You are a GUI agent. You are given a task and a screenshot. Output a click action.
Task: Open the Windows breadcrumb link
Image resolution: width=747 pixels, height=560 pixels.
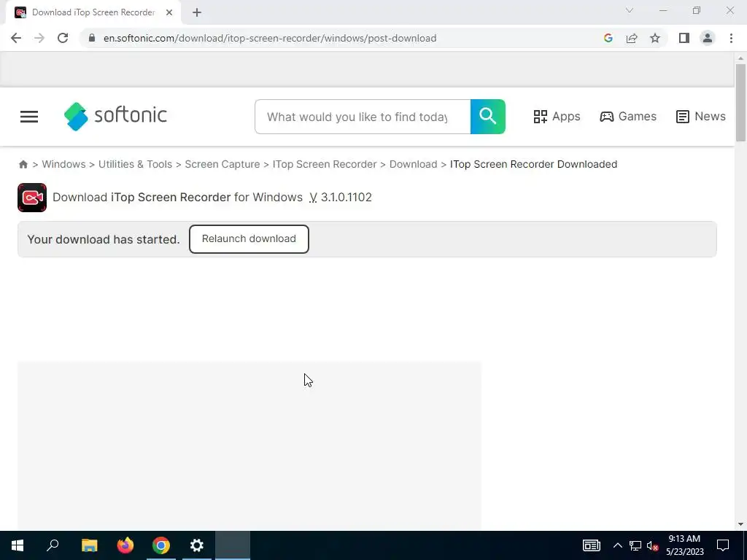pos(64,164)
